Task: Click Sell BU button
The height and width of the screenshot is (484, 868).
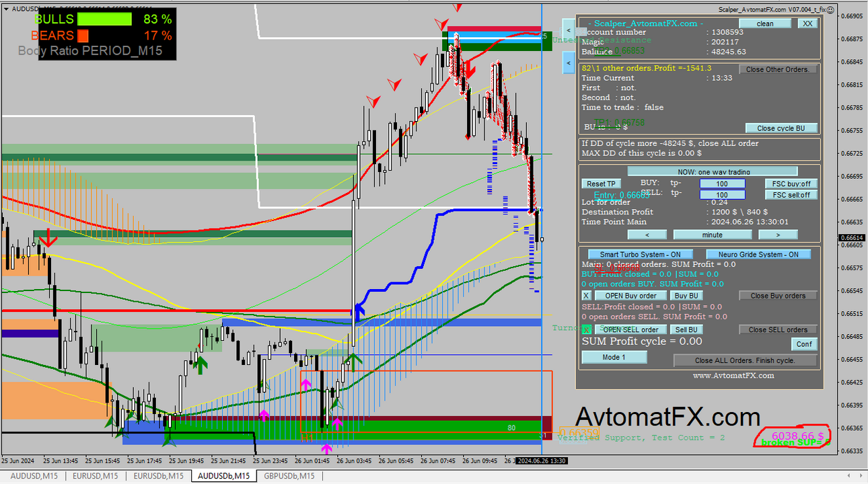Action: [686, 329]
